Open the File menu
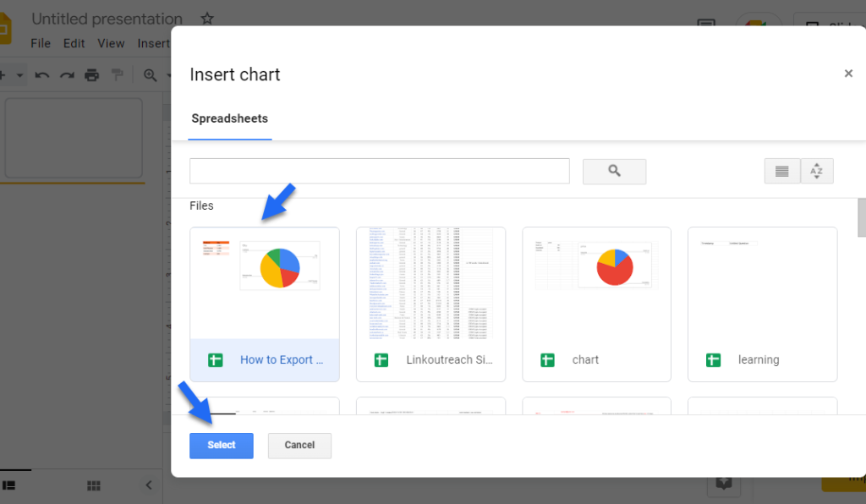 41,43
